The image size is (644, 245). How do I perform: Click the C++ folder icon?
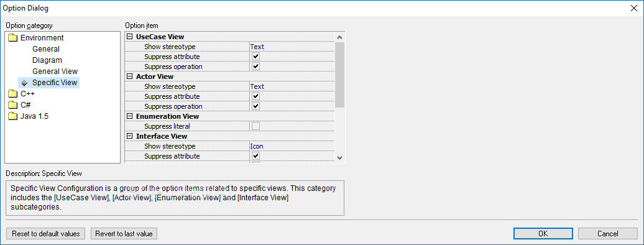click(12, 94)
